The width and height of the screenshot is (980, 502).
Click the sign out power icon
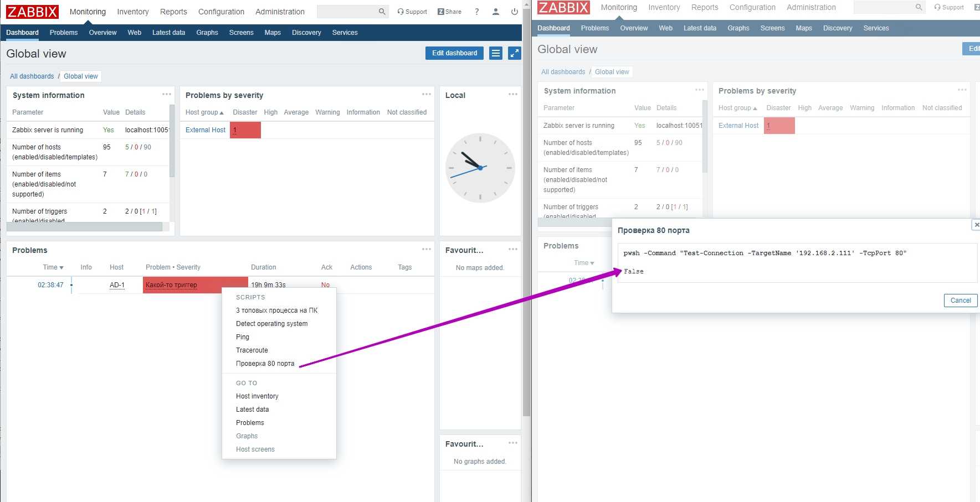click(514, 12)
